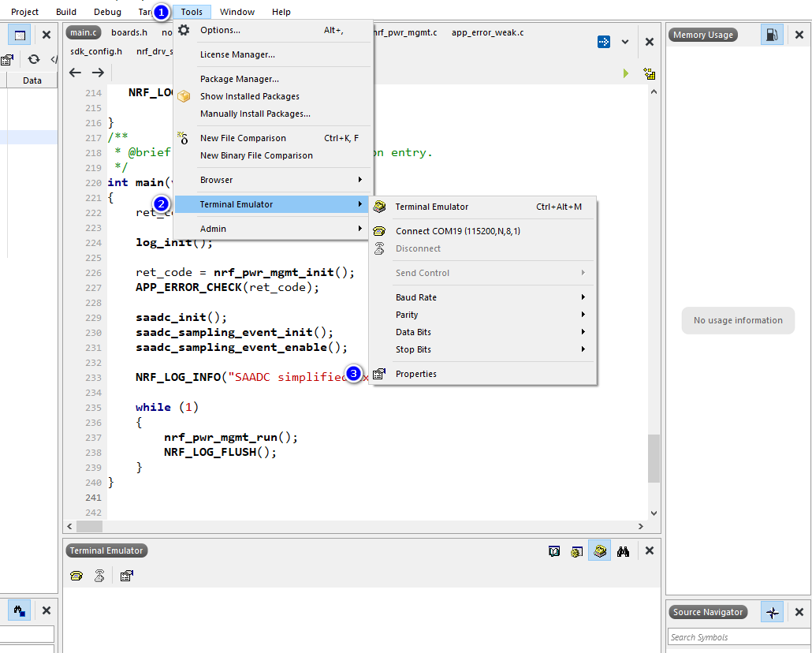Open Help menu
Image resolution: width=812 pixels, height=653 pixels.
coord(281,12)
